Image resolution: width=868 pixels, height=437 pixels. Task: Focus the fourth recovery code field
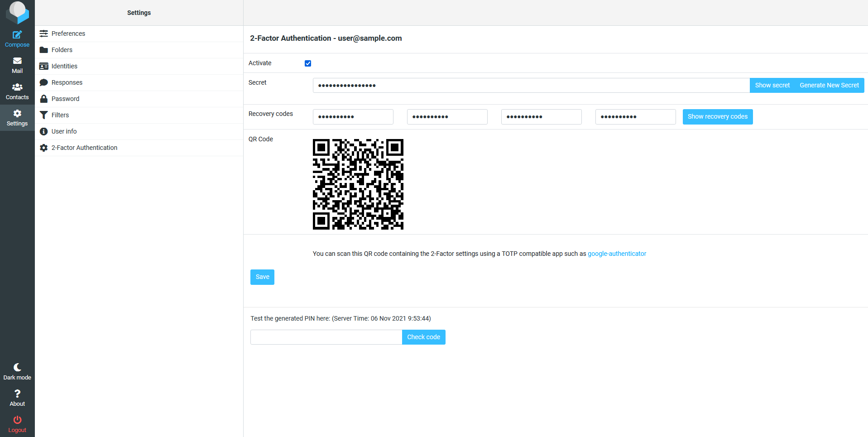[636, 116]
